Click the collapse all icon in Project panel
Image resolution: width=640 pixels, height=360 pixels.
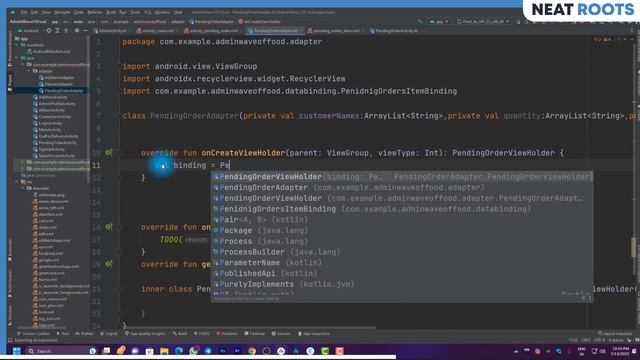66,31
